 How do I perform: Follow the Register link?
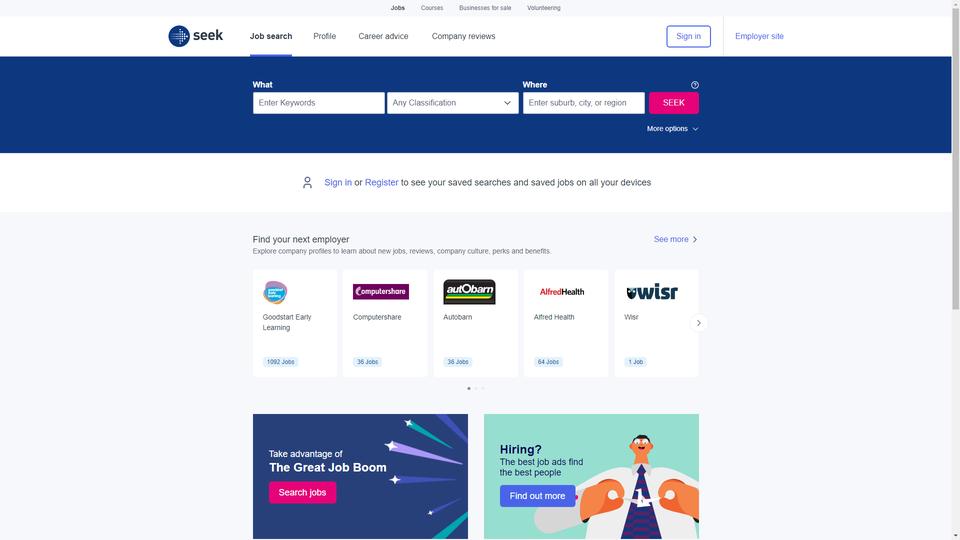[381, 182]
